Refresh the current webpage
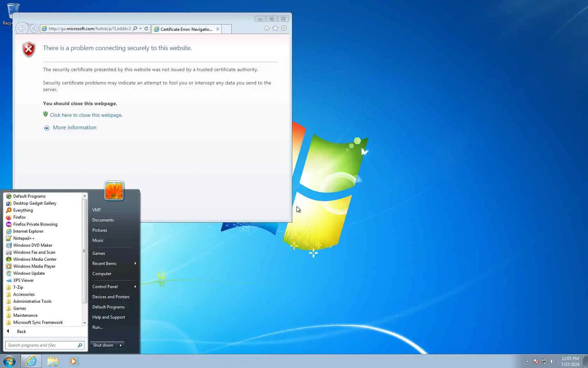Viewport: 588px width, 368px height. point(147,29)
